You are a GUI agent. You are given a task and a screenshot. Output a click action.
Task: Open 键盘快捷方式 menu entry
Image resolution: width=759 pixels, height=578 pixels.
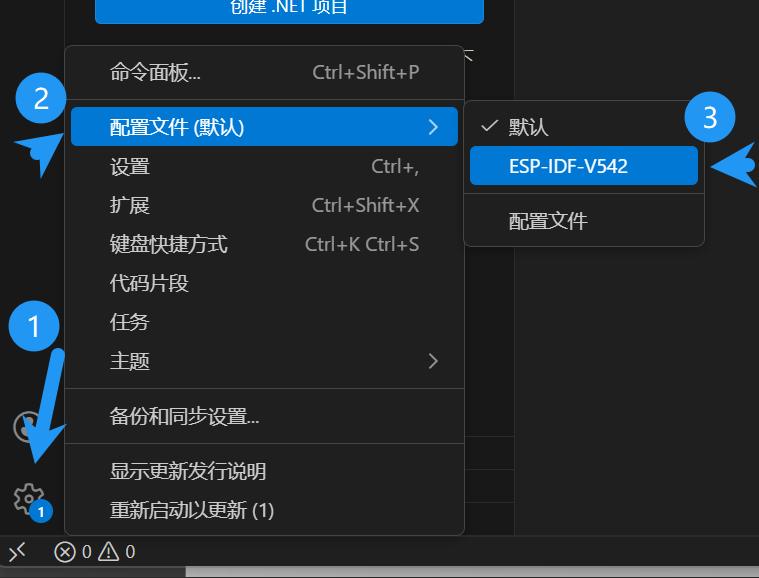click(264, 244)
